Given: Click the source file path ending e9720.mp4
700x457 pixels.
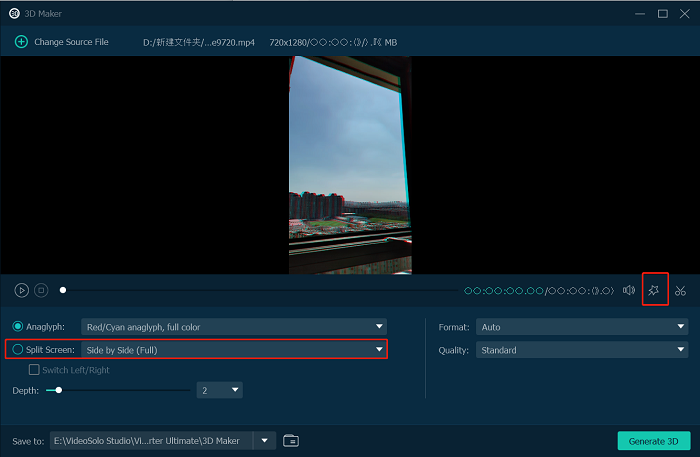Looking at the screenshot, I should pyautogui.click(x=199, y=42).
